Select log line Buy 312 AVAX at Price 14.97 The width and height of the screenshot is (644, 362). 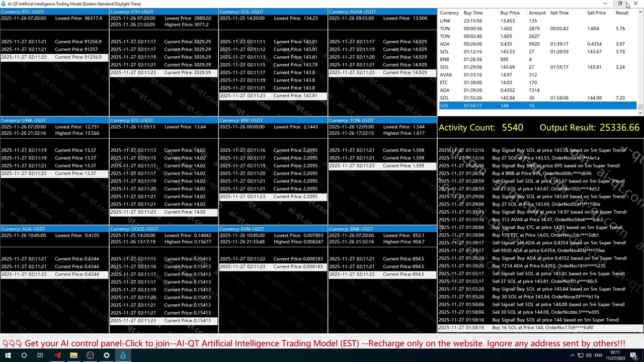tap(540, 220)
